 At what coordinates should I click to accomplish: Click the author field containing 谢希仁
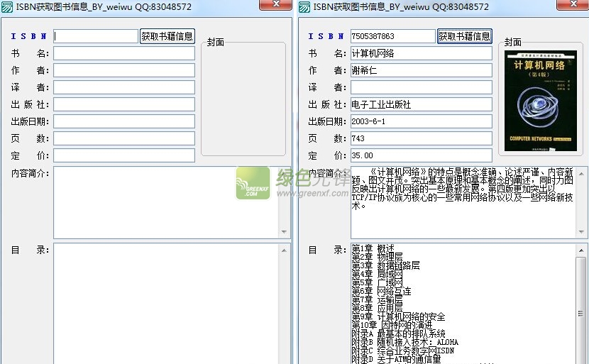(421, 70)
